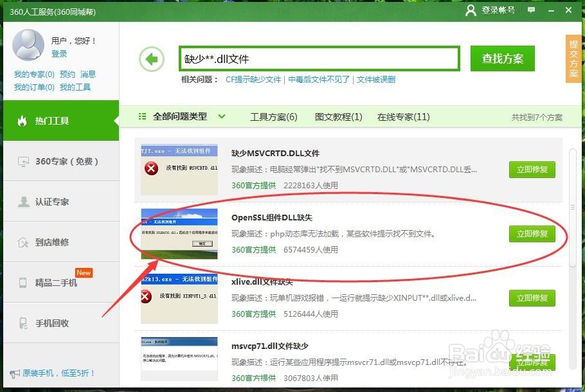The height and width of the screenshot is (392, 585).
Task: Open 我的订单(0) link
Action: (34, 87)
